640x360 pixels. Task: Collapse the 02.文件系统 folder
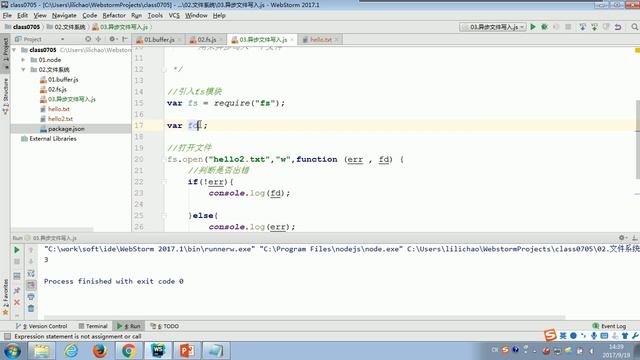(x=23, y=69)
